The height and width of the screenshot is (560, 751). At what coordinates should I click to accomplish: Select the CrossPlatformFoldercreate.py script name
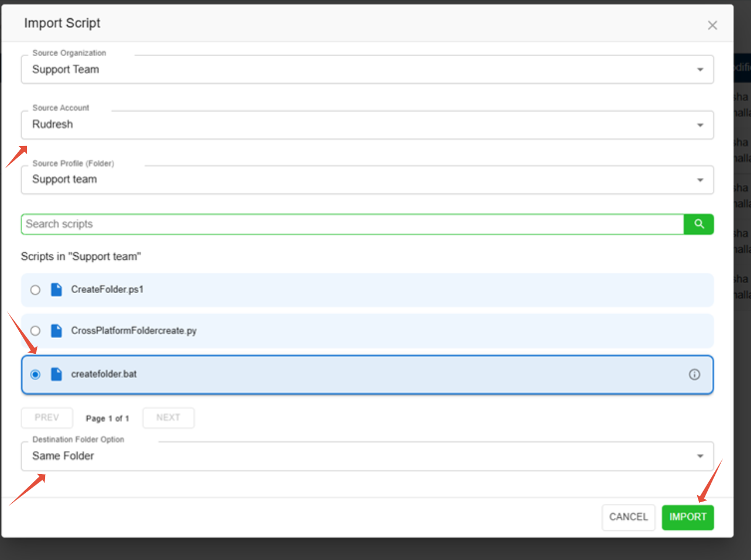click(134, 331)
